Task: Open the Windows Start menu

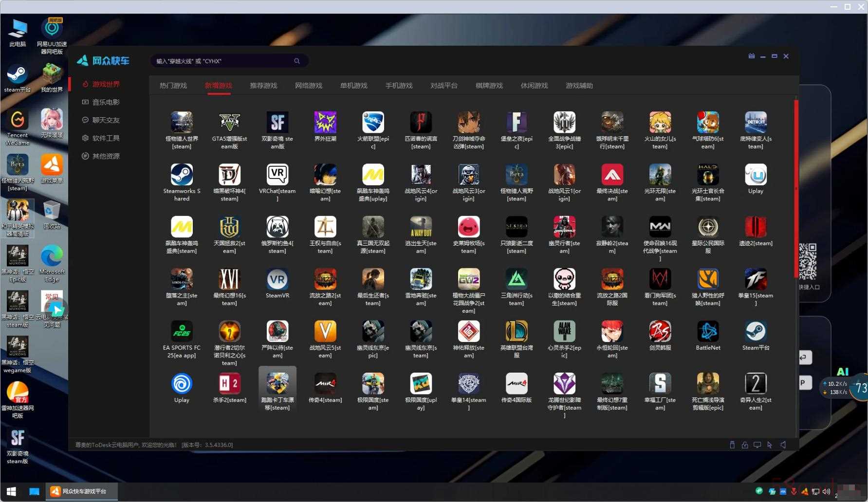Action: tap(11, 491)
